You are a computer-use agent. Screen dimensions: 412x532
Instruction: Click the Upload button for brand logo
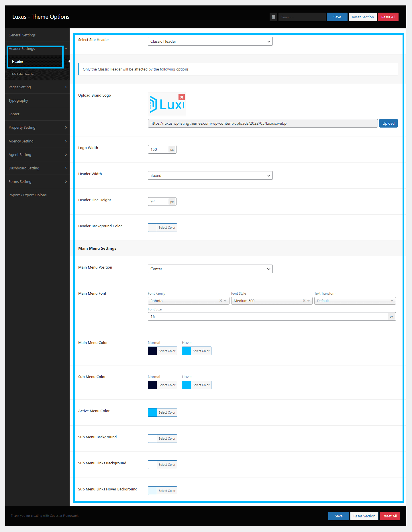[388, 123]
